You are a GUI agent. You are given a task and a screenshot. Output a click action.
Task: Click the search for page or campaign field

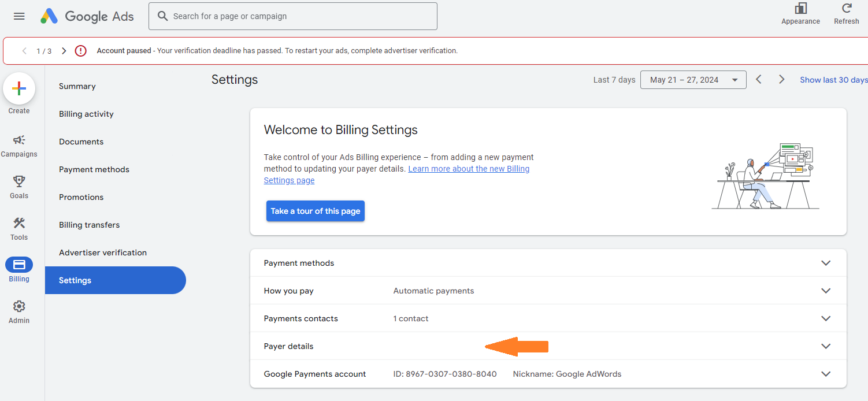click(x=293, y=16)
